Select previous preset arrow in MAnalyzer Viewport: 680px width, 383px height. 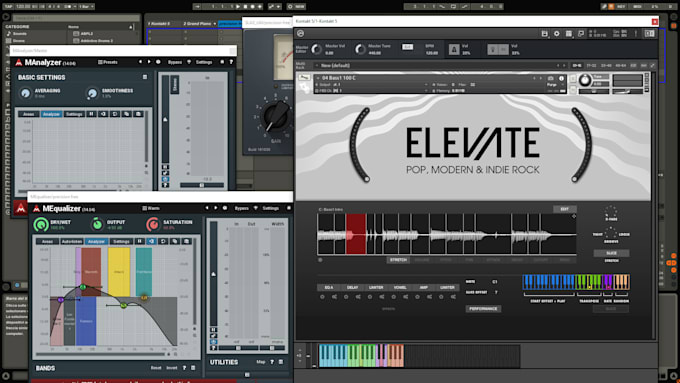pyautogui.click(x=140, y=62)
